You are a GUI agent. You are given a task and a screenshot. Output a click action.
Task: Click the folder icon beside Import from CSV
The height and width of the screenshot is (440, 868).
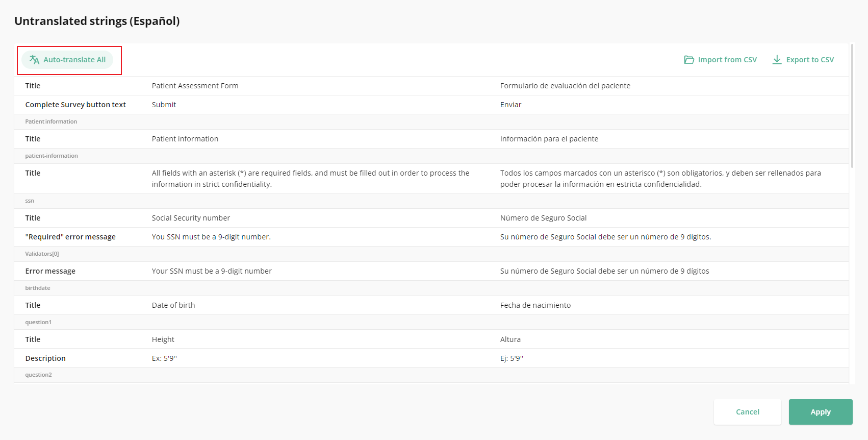click(x=689, y=60)
